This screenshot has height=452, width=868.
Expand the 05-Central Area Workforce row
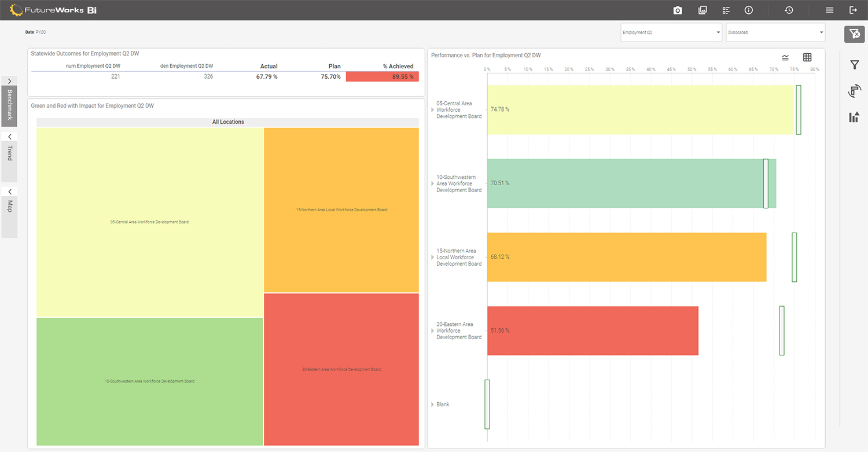pos(431,109)
